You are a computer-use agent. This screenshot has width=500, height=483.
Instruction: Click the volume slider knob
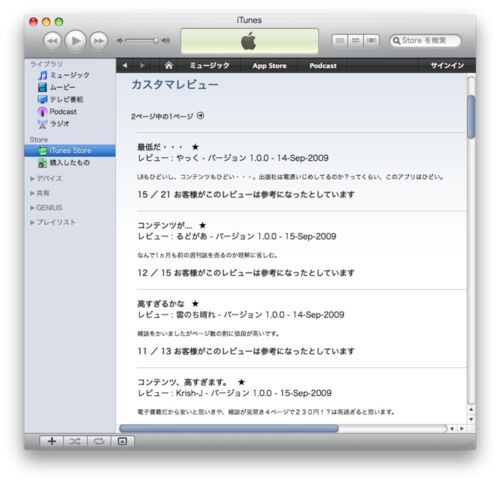tap(156, 41)
